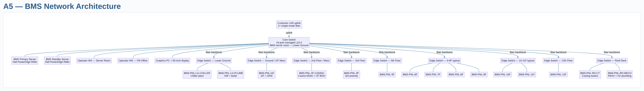Click Edge Switch — Ground / GF Mezz

click(x=266, y=61)
